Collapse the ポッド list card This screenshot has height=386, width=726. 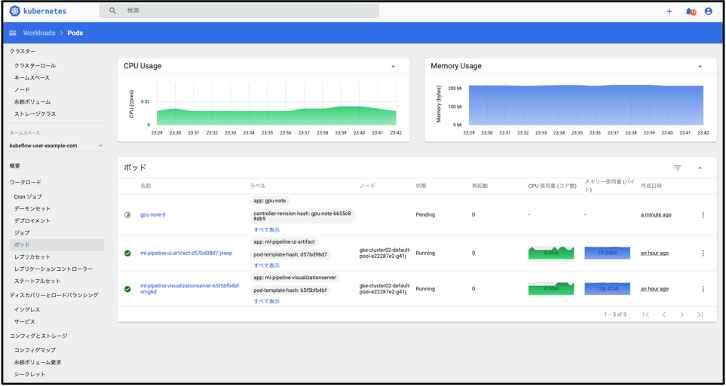pos(700,168)
